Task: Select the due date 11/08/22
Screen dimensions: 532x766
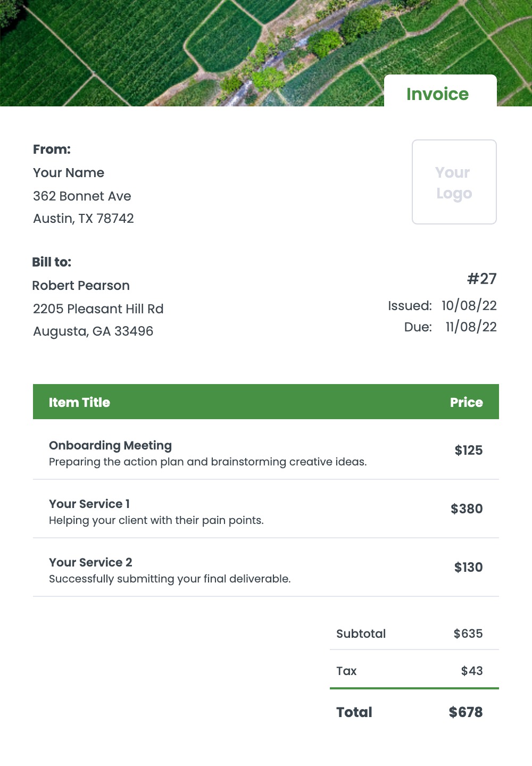Action: click(x=471, y=327)
